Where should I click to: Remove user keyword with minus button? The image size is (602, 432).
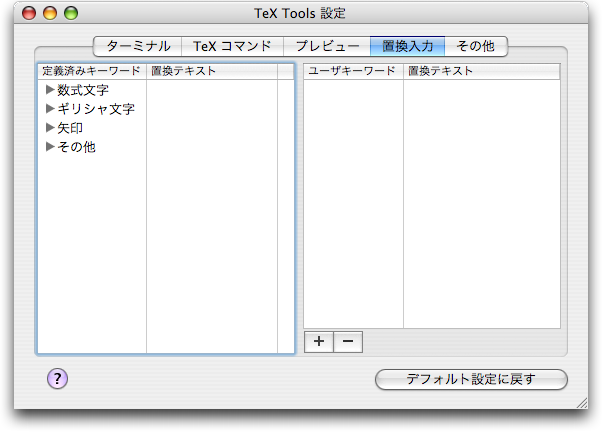(x=348, y=341)
